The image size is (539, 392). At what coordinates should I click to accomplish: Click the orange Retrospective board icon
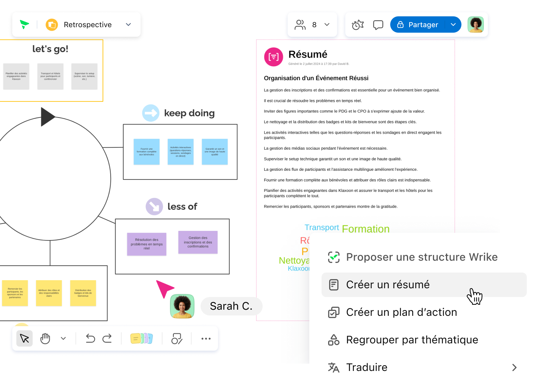coord(52,25)
